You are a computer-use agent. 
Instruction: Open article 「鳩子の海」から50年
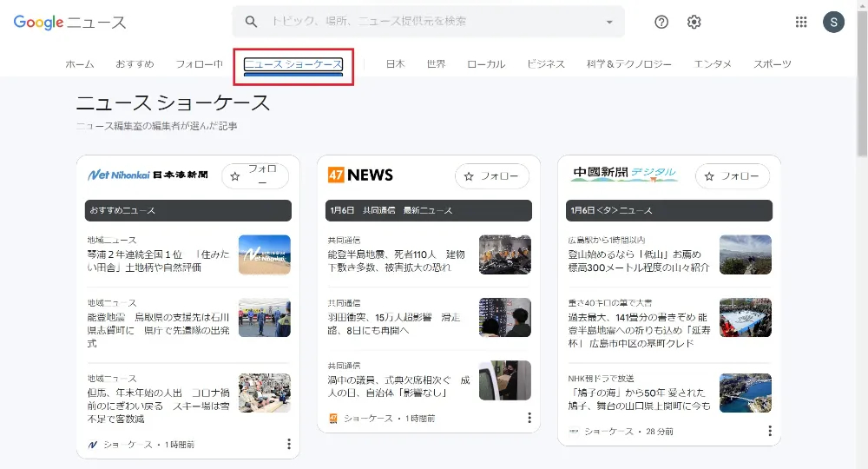click(x=639, y=400)
